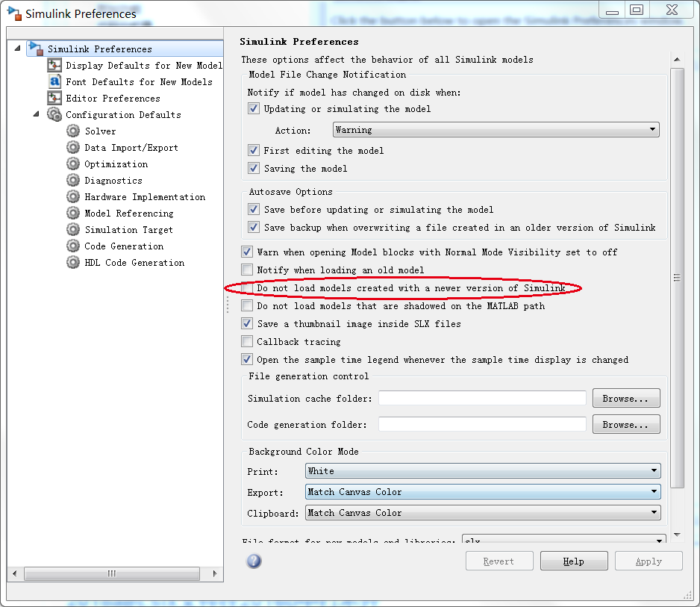Select the Solver settings icon

tap(72, 131)
